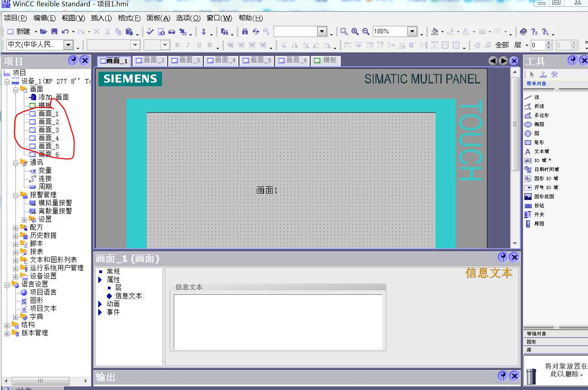This screenshot has height=390, width=588.
Task: Expand 动画 in the properties list
Action: click(x=100, y=304)
